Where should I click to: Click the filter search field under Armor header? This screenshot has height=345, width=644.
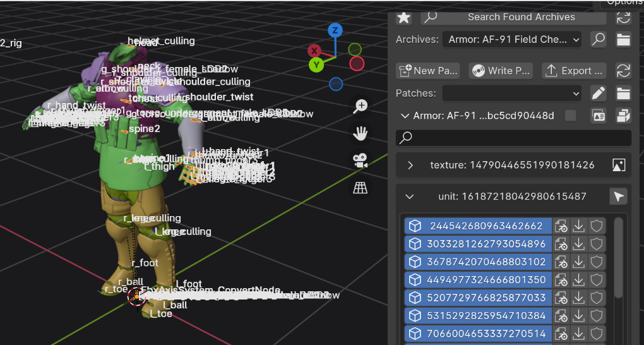[513, 137]
